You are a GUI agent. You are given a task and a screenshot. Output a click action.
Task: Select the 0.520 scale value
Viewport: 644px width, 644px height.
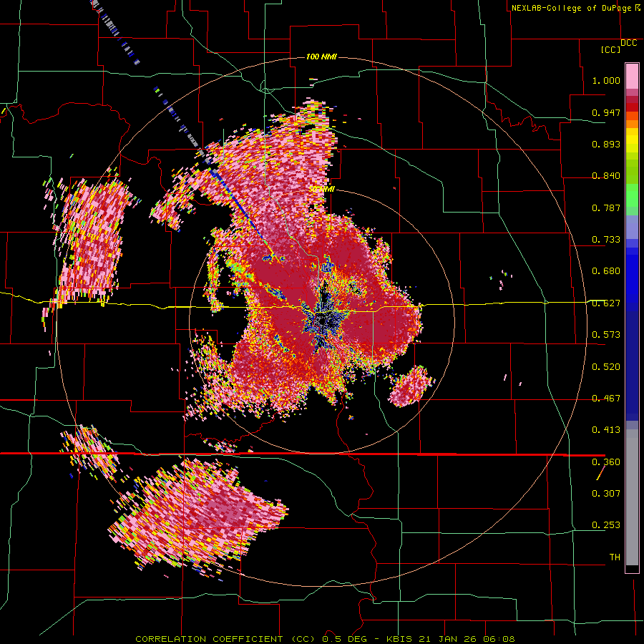pyautogui.click(x=606, y=367)
